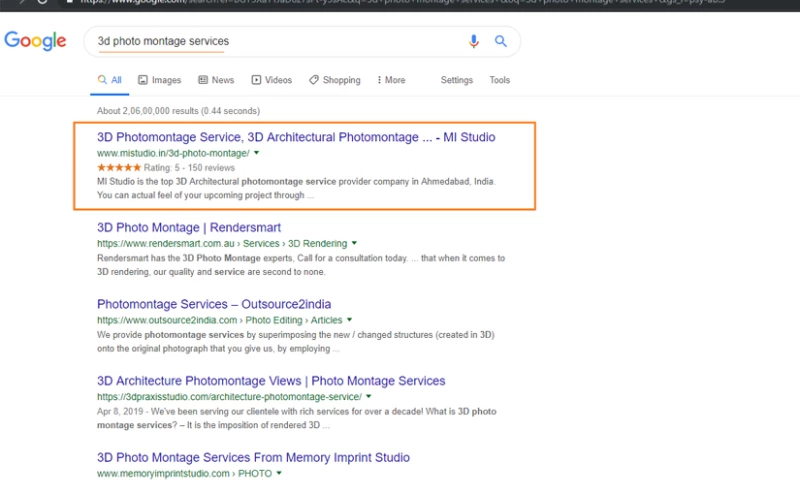Viewport: 800px width, 480px height.
Task: Click the blue search magnifier button
Action: [501, 41]
